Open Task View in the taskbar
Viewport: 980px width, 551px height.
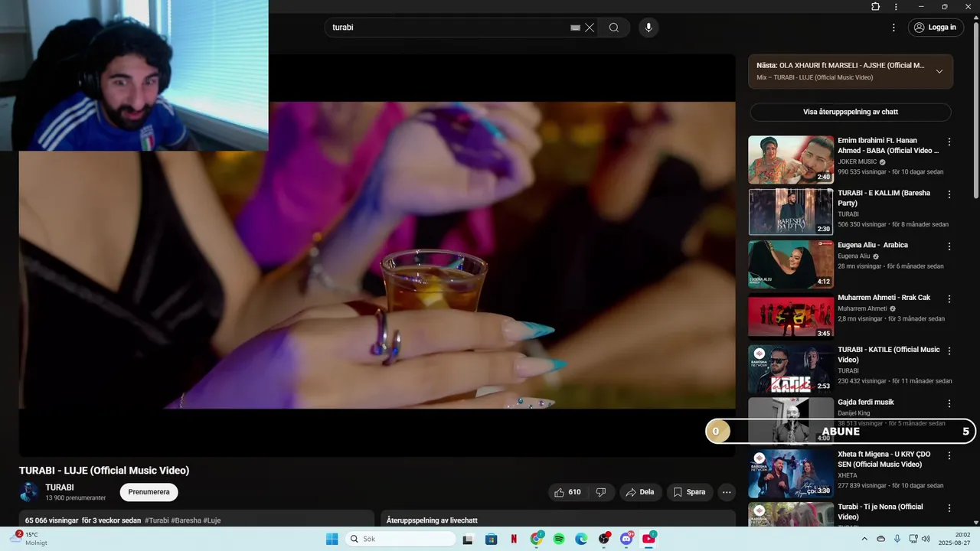coord(468,539)
